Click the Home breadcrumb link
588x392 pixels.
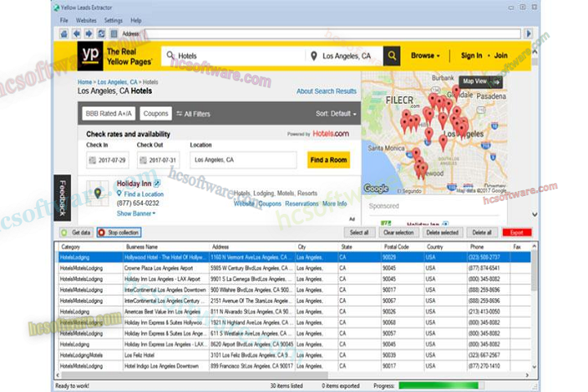pos(85,82)
